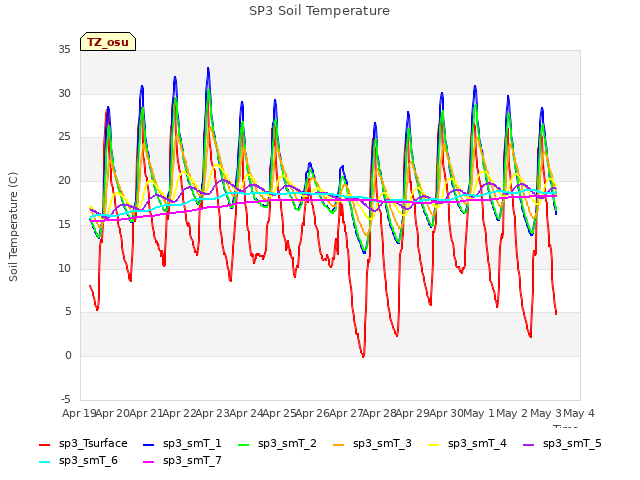
Task: Click the purple sp3_smT_5 legend color marker
Action: [529, 444]
